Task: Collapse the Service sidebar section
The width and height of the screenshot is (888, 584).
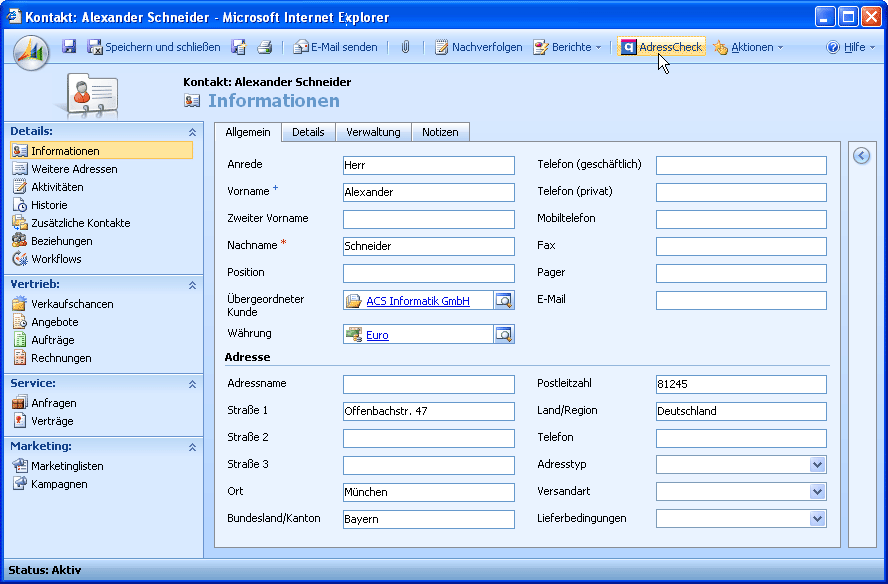Action: (x=193, y=384)
